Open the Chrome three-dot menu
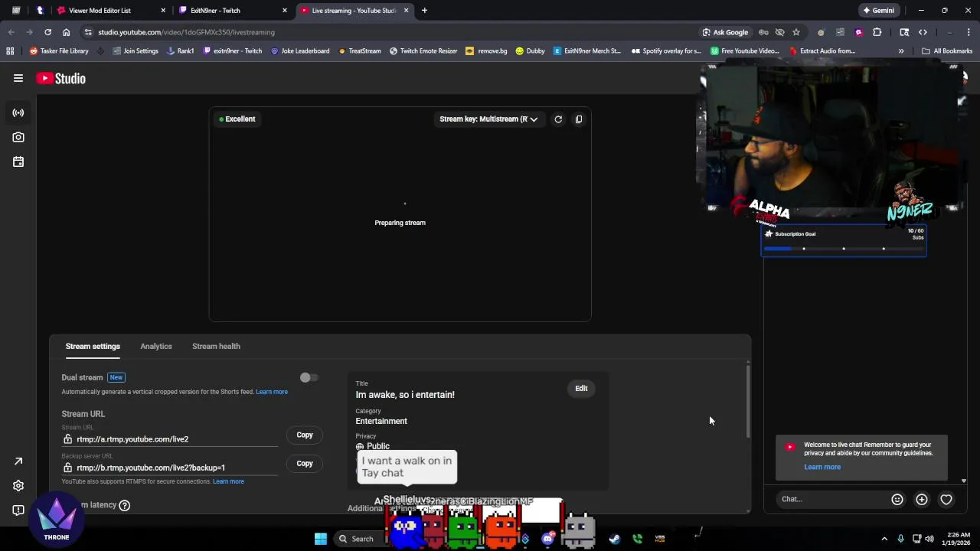Screen dimensions: 980x551 point(969,32)
